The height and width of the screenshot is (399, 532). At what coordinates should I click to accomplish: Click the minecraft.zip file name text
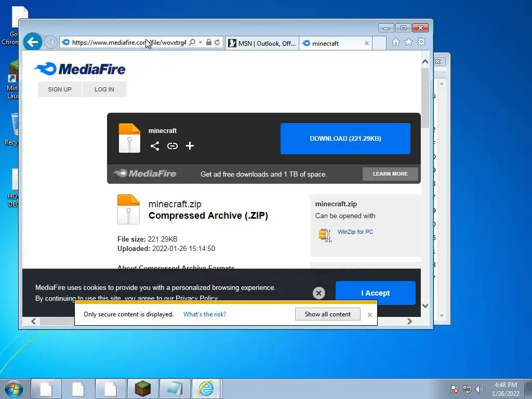pyautogui.click(x=175, y=204)
